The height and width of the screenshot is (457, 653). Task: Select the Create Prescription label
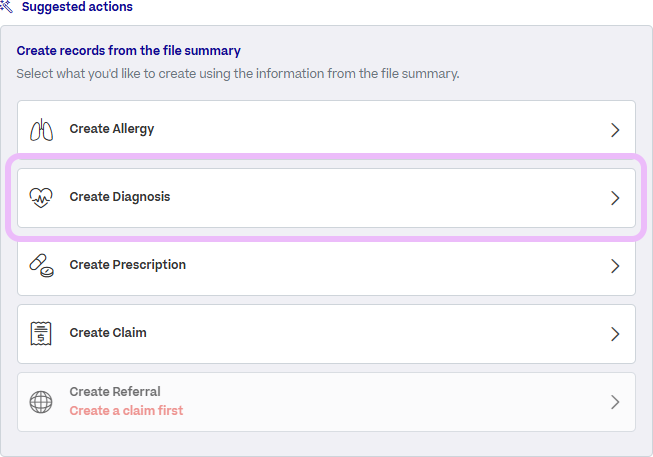click(127, 265)
